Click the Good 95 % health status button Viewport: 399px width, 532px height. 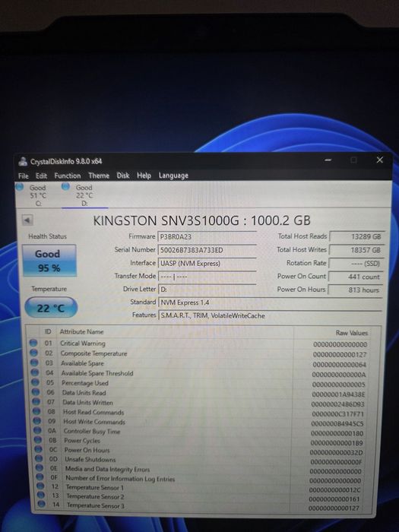(x=49, y=261)
